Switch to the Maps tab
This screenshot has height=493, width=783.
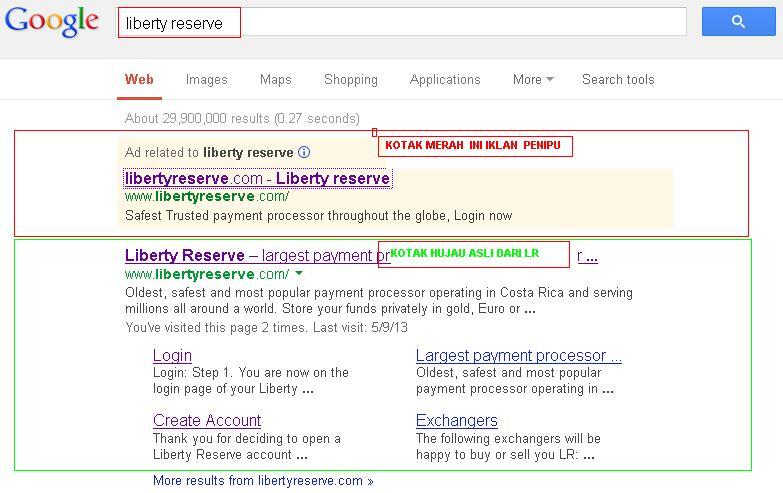point(276,79)
